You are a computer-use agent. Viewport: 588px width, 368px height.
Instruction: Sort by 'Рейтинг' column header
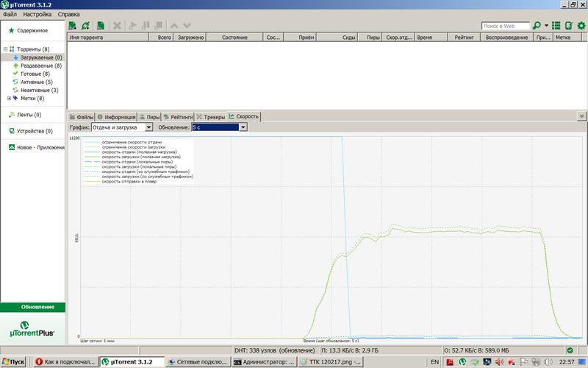(464, 38)
